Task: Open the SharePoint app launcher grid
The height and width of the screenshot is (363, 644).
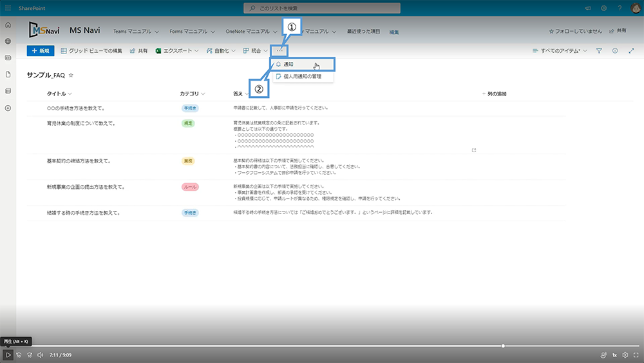Action: (8, 8)
